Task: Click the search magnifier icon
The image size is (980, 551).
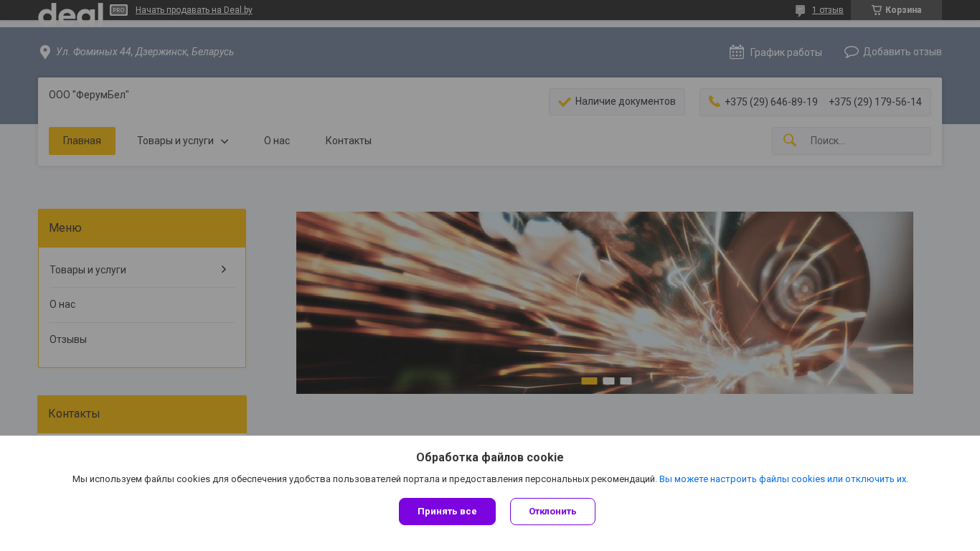Action: pos(789,141)
